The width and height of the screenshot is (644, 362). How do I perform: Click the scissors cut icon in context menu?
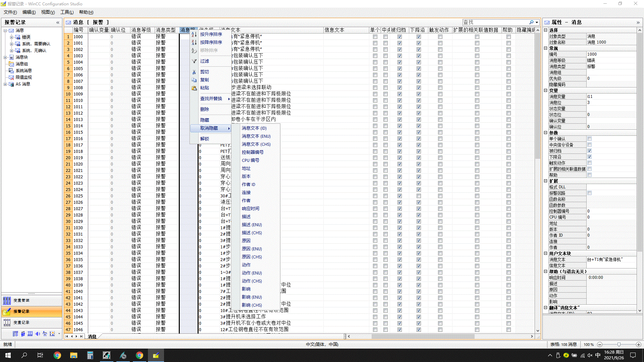194,72
